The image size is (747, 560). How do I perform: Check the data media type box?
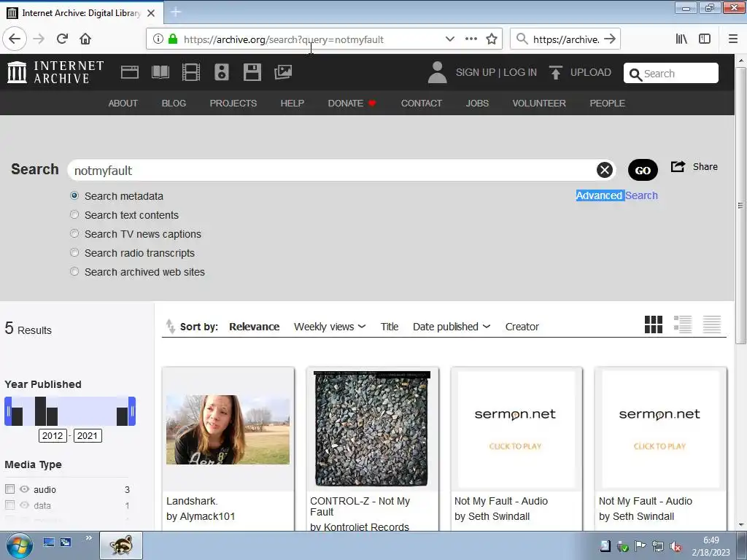tap(9, 505)
